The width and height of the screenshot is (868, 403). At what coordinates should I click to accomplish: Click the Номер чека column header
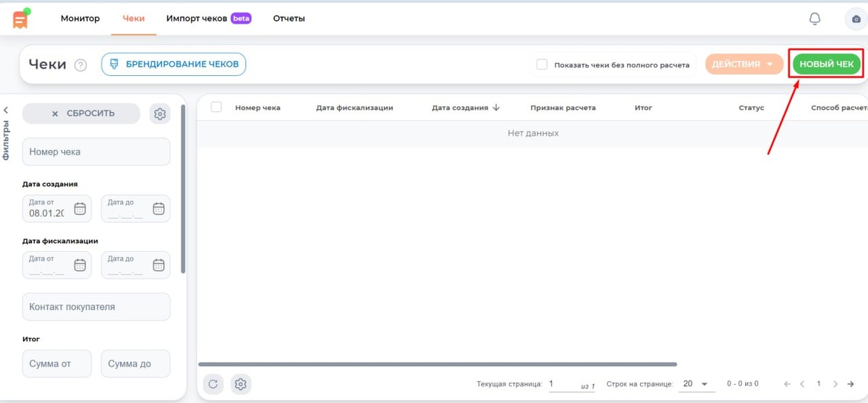(x=258, y=108)
